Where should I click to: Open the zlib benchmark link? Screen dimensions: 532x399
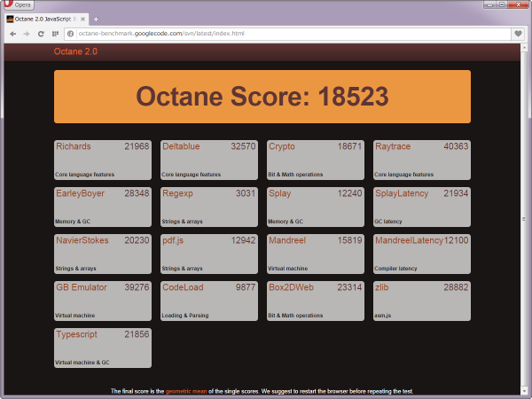click(381, 287)
